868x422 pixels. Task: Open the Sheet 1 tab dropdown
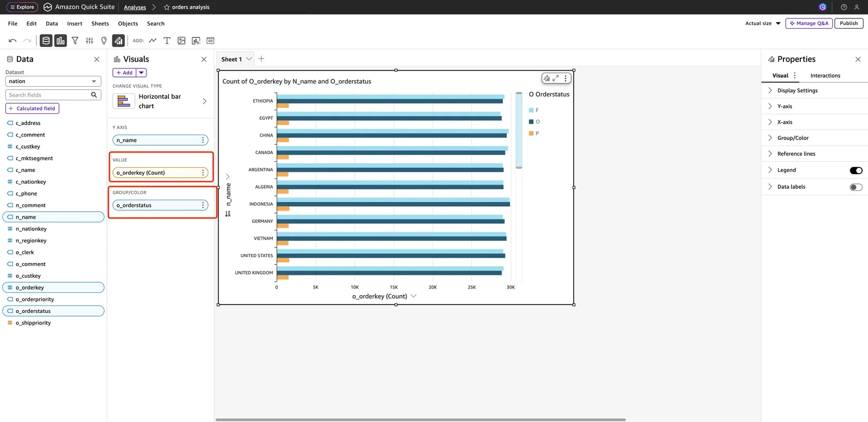[x=249, y=59]
